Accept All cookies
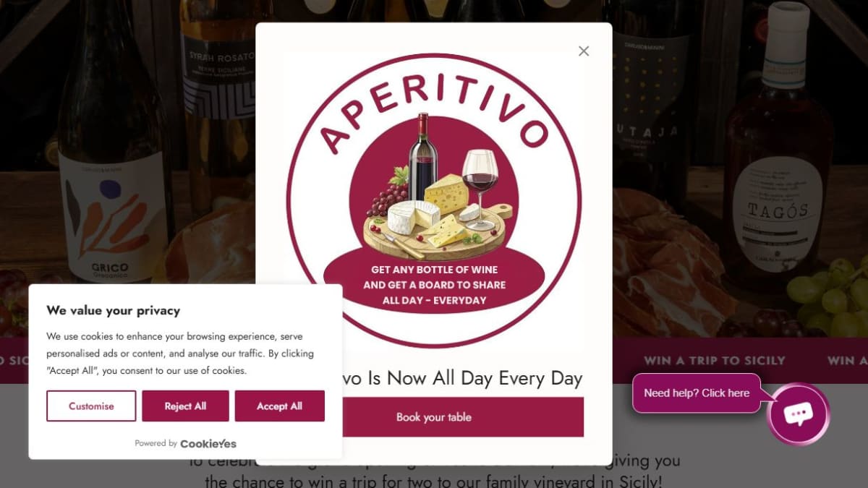This screenshot has height=488, width=868. tap(279, 406)
